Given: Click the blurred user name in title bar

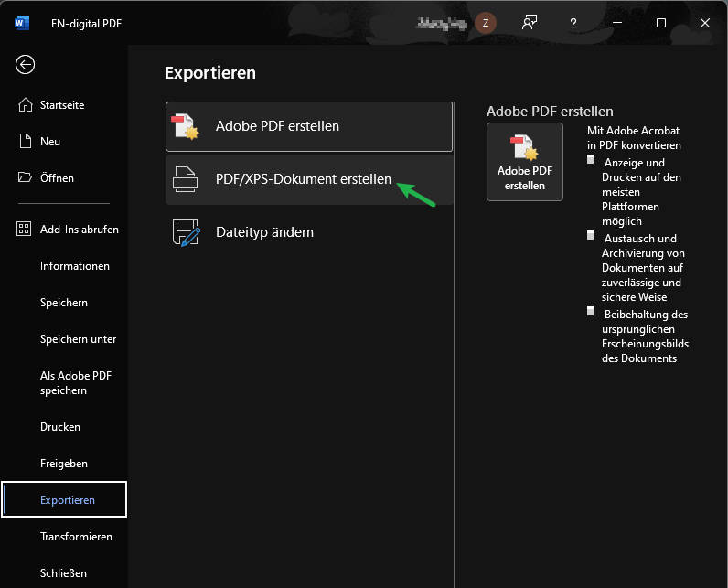Looking at the screenshot, I should [x=442, y=23].
